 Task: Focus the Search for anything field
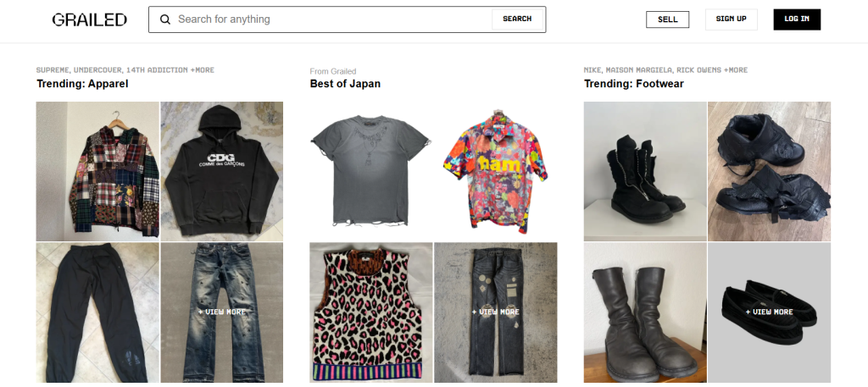coord(332,19)
